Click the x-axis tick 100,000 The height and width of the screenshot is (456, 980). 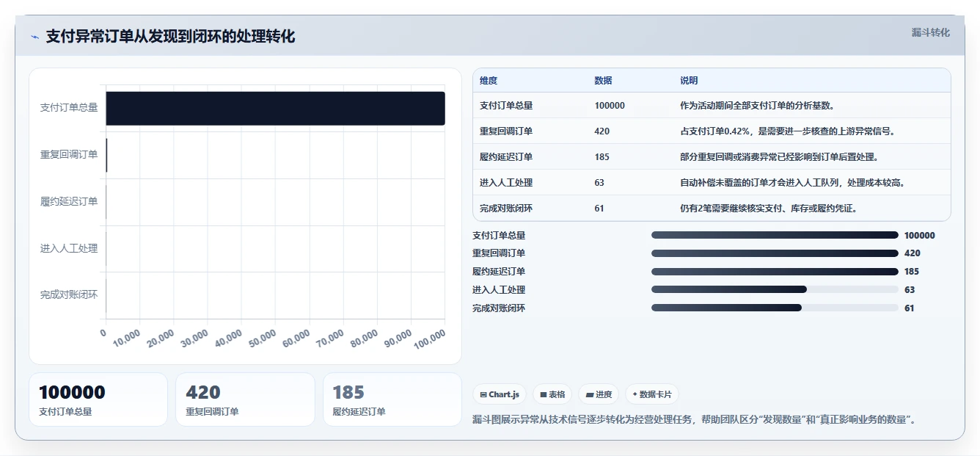coord(428,338)
